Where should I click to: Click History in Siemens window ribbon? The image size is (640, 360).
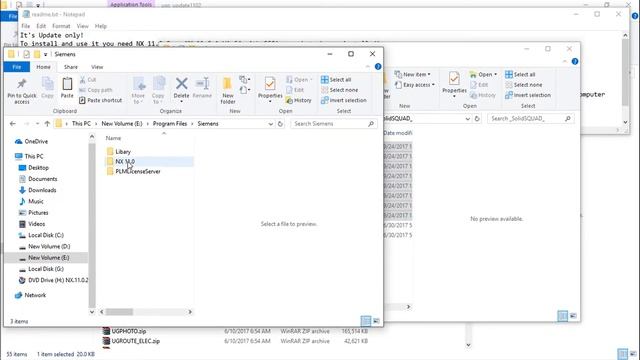point(299,100)
